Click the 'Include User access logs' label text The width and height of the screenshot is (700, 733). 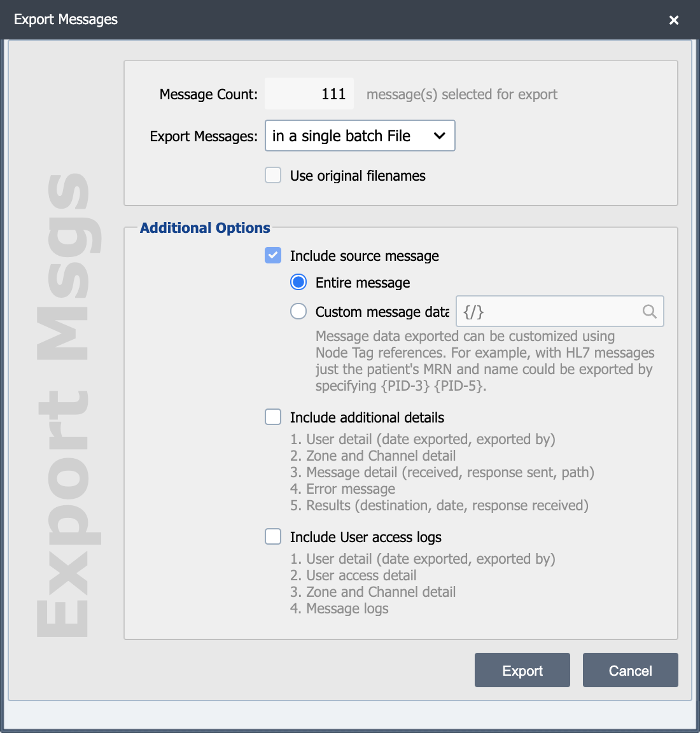[x=366, y=537]
